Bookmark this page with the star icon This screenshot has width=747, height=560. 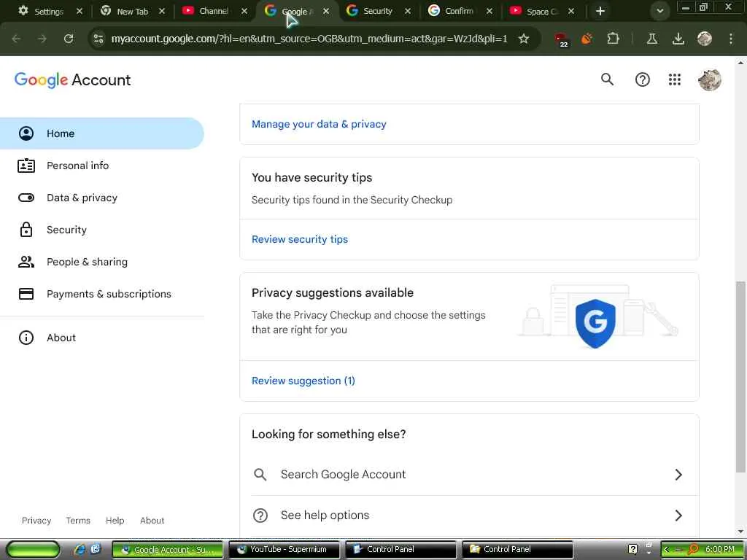(524, 39)
